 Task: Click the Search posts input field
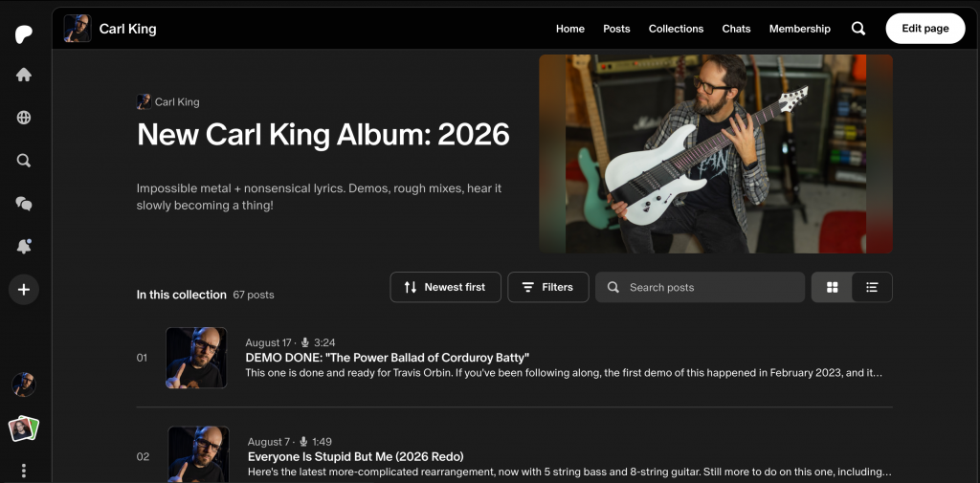pyautogui.click(x=700, y=288)
